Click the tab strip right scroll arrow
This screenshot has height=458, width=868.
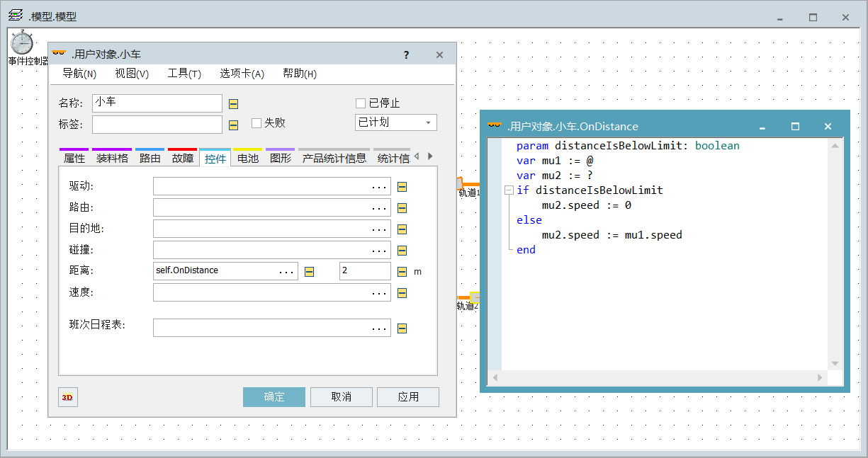[x=430, y=156]
